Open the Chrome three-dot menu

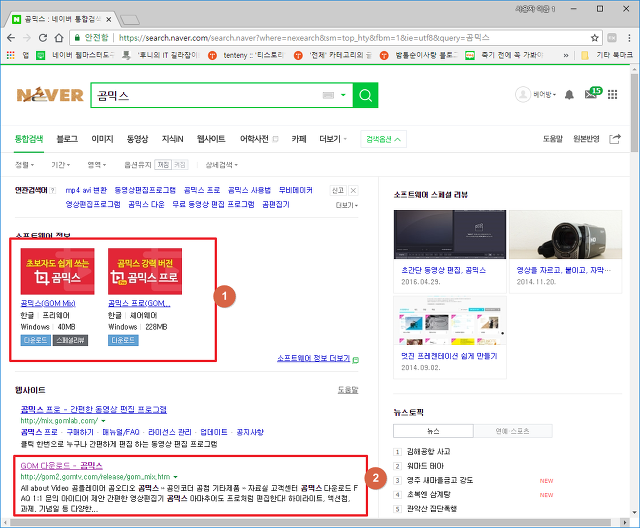(x=629, y=38)
